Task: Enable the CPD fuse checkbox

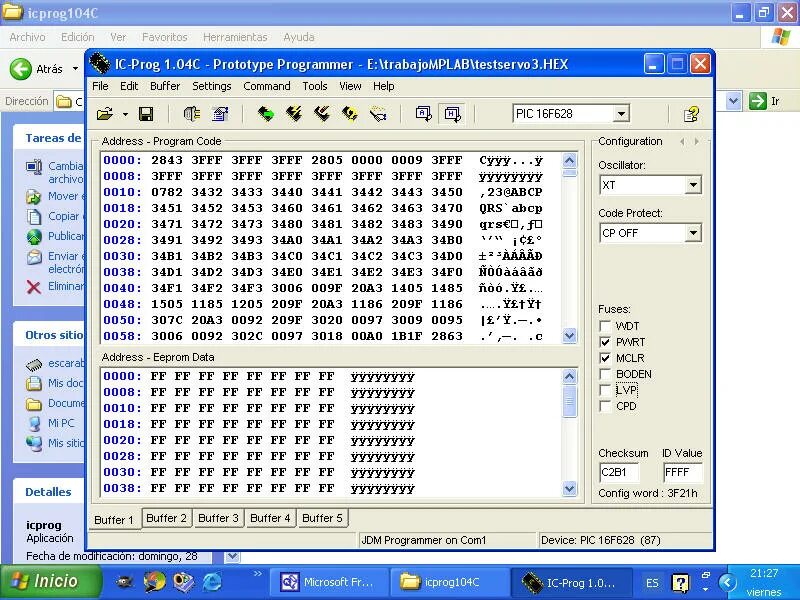Action: pyautogui.click(x=605, y=406)
